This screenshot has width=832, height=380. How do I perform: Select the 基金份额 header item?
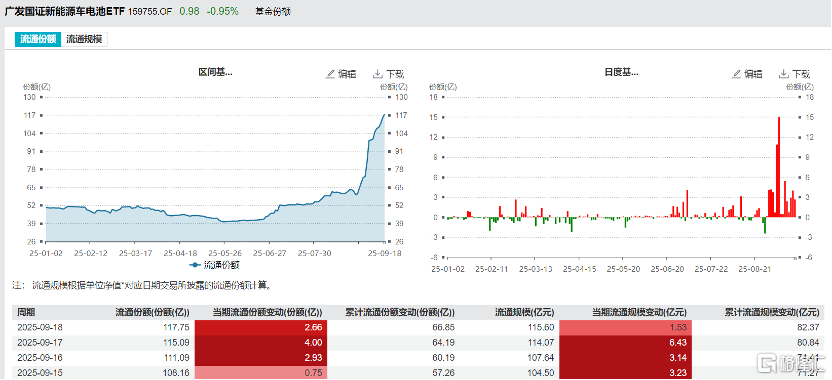272,12
